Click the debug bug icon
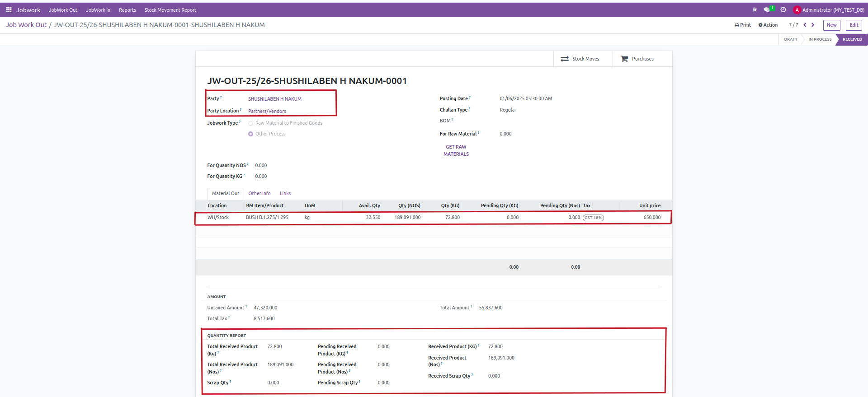868x397 pixels. (x=755, y=9)
